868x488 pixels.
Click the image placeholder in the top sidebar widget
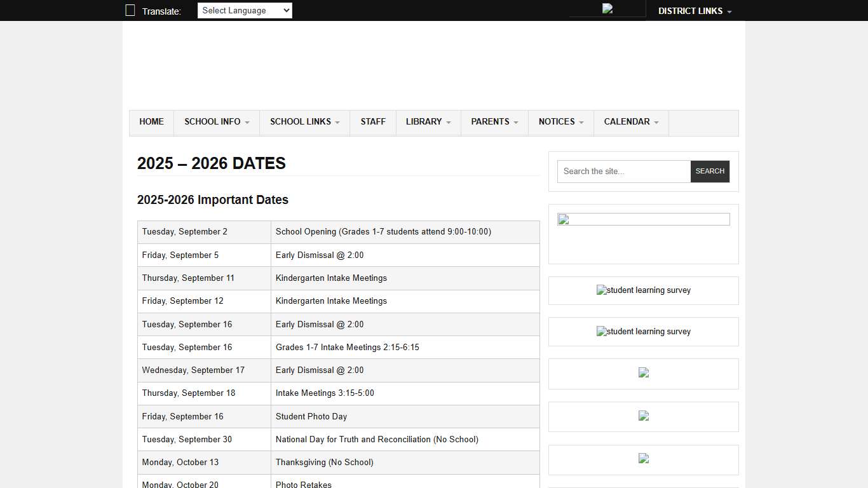click(x=563, y=219)
